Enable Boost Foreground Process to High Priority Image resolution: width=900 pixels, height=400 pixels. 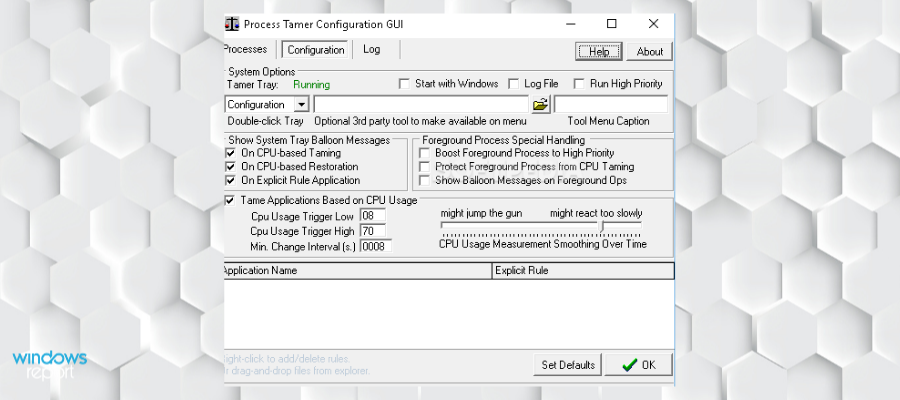[424, 153]
